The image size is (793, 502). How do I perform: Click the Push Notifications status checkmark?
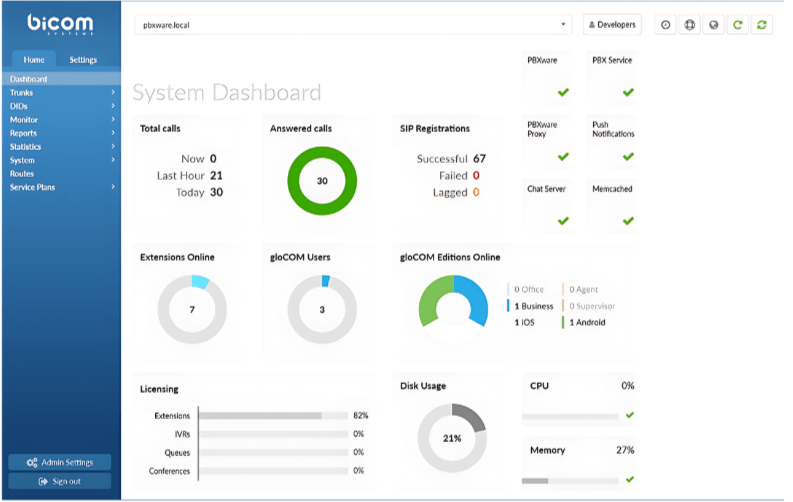pyautogui.click(x=628, y=157)
